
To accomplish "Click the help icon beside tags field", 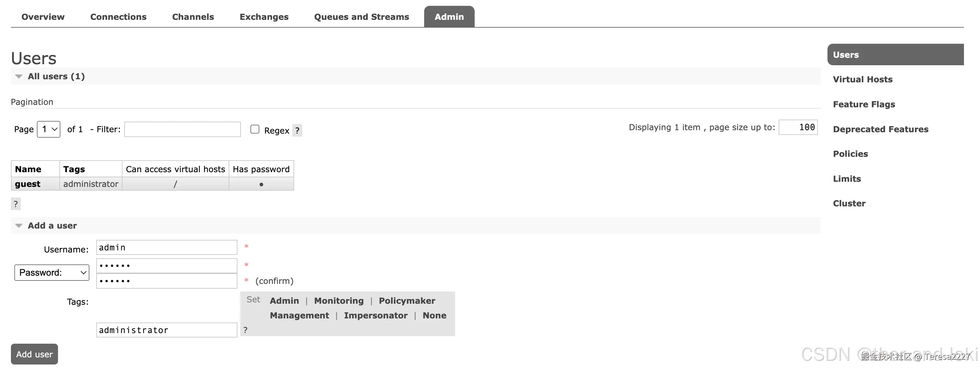I will (x=245, y=330).
